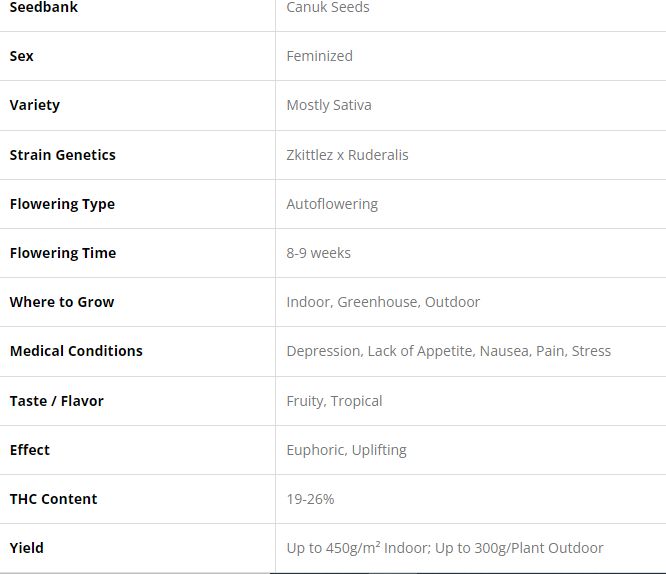Select the Autoflowering value
Screen dimensions: 666x574
pos(332,204)
